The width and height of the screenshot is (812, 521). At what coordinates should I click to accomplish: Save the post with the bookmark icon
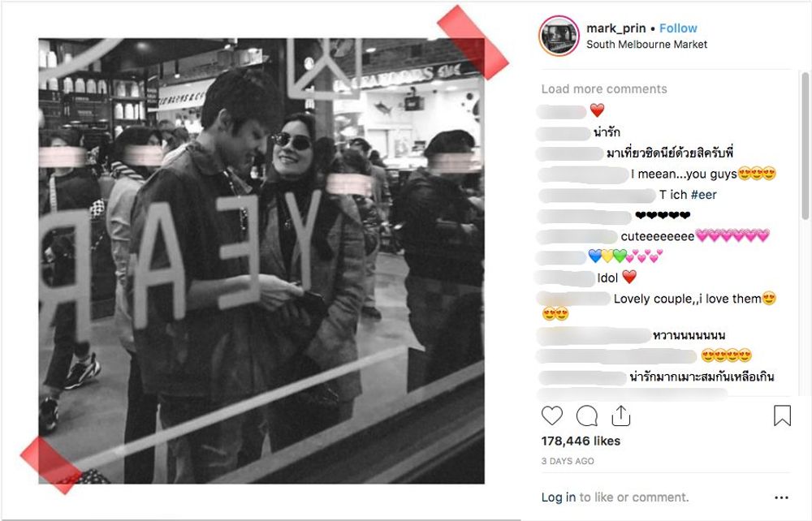(782, 416)
